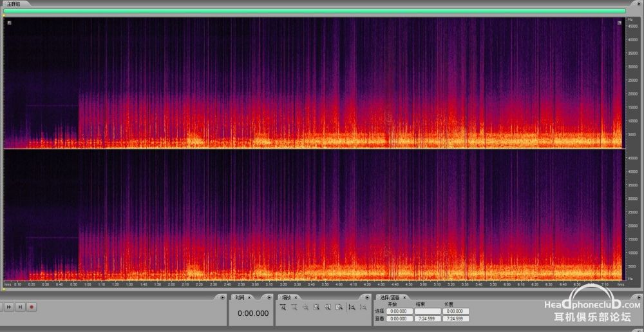Start recording with the red record button
The width and height of the screenshot is (644, 332).
click(x=32, y=307)
